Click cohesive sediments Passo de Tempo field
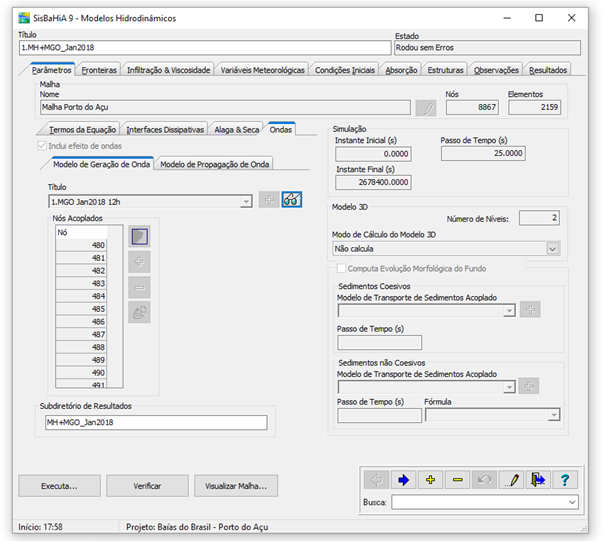The image size is (605, 542). [379, 343]
